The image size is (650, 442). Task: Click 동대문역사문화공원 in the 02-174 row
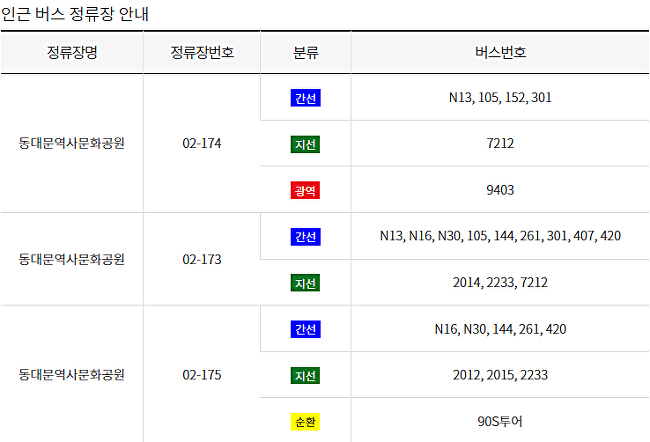(x=72, y=143)
